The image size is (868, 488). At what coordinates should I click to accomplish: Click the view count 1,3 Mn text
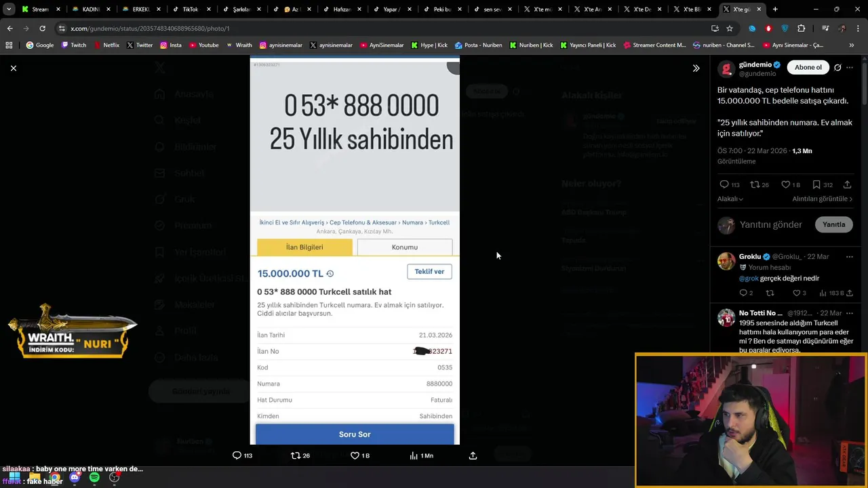tap(802, 150)
